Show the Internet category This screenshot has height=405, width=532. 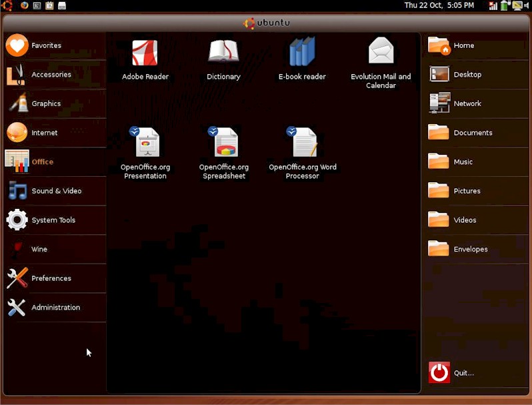(55, 133)
